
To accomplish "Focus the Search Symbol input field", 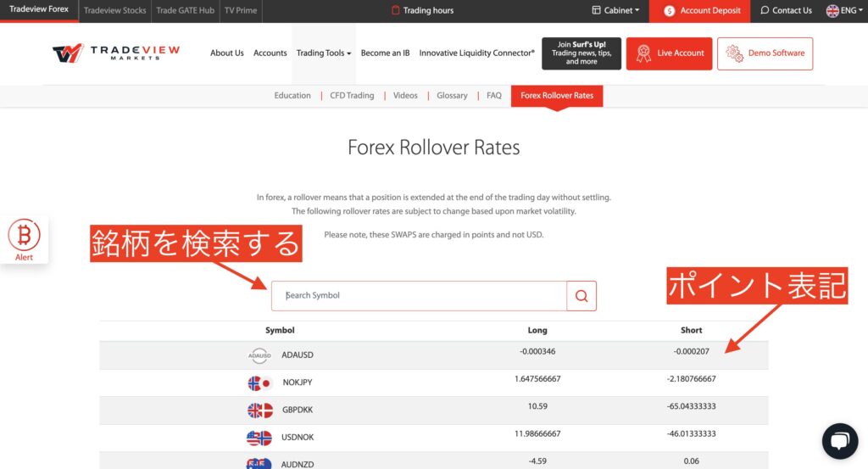I will (419, 296).
